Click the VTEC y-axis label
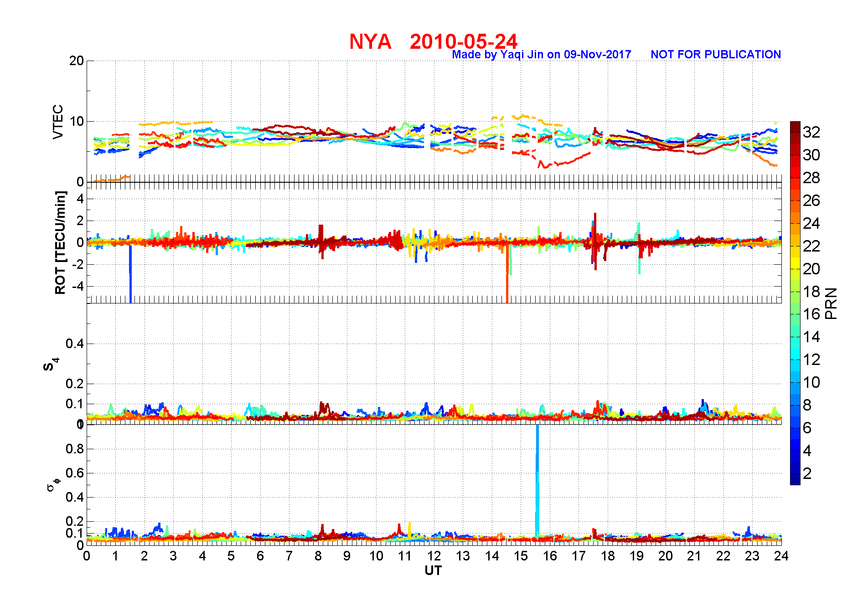The image size is (868, 606). pos(58,122)
